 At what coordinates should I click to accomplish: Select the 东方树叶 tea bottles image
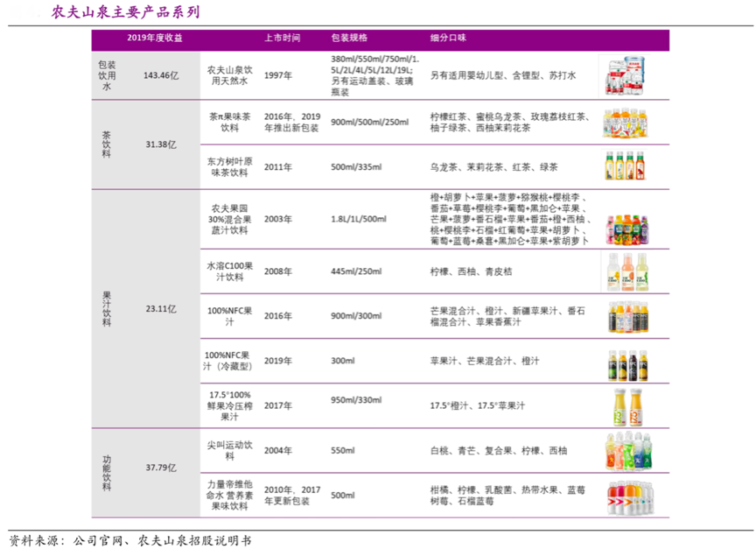[x=626, y=165]
